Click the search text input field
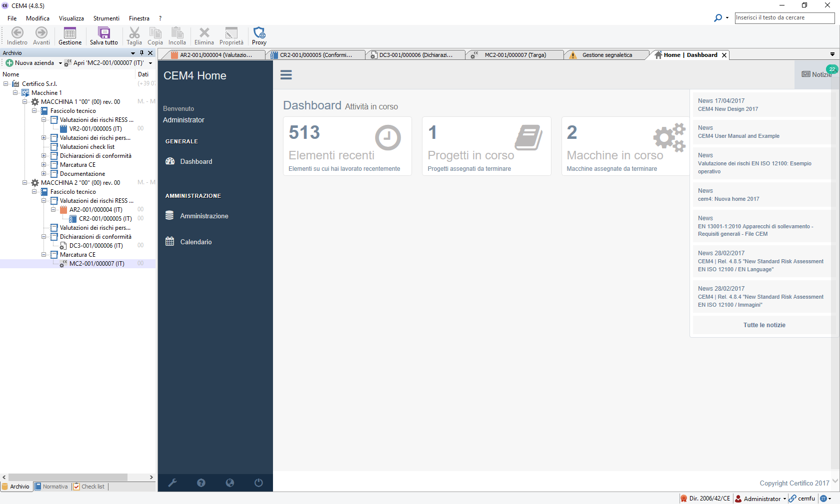 coord(784,17)
